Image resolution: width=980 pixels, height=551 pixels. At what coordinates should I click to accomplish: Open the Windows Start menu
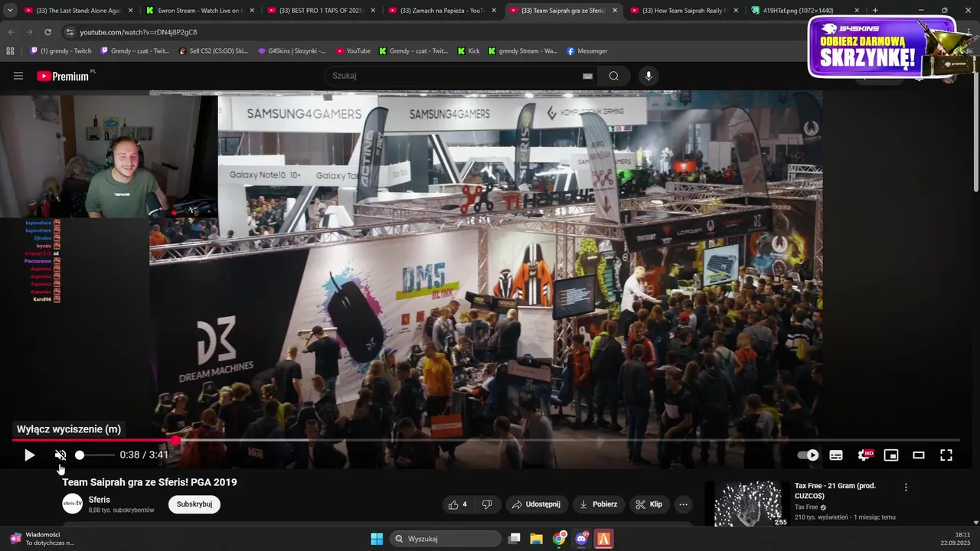click(x=377, y=539)
